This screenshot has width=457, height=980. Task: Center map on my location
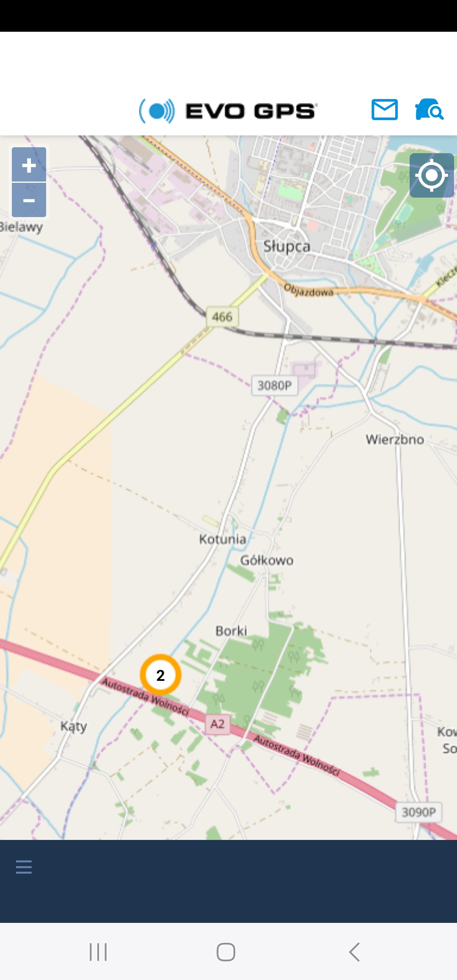point(432,175)
